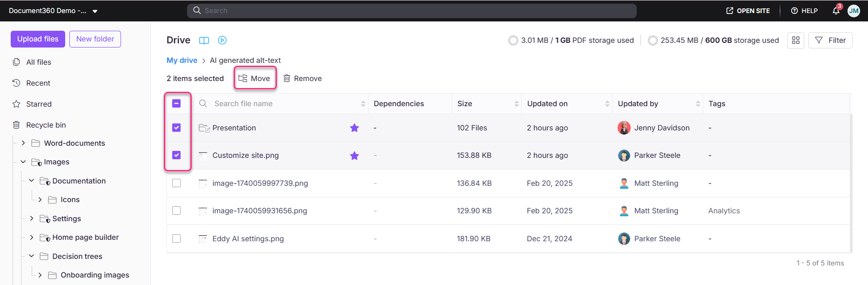Click the star icon on Presentation row
Screen dimensions: 868x285
[355, 128]
